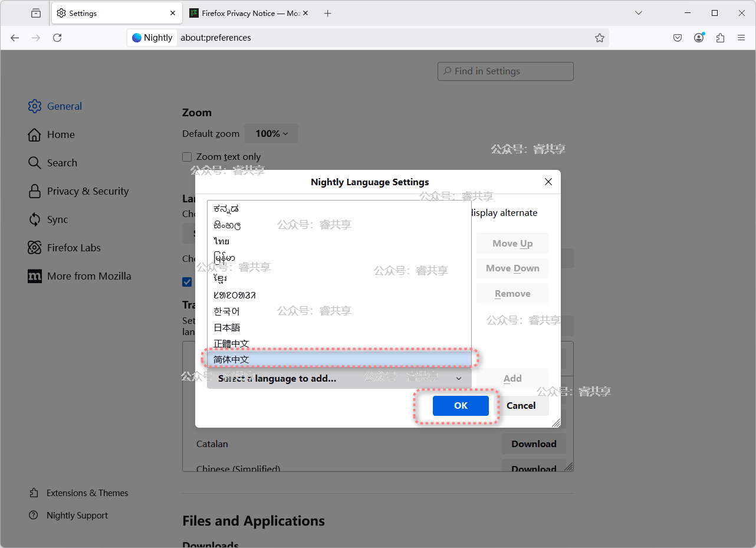Click the Settings tab label
The height and width of the screenshot is (548, 756).
pos(83,13)
